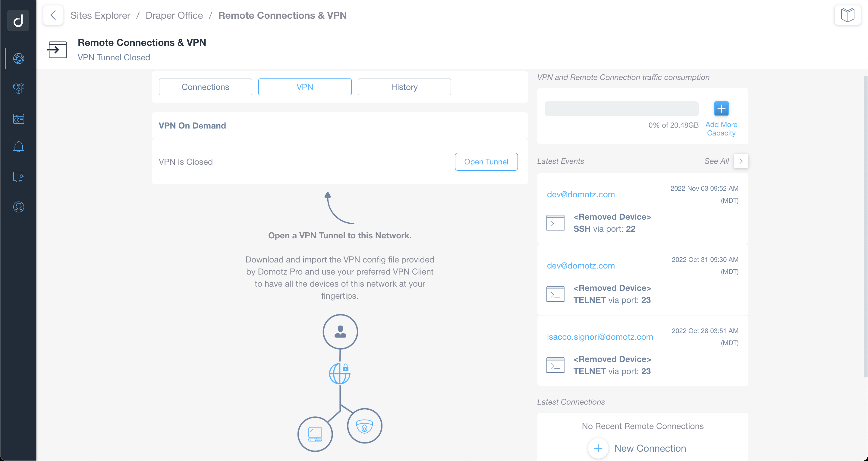Click 'Open a VPN Tunnel to this Network.' text

pyautogui.click(x=340, y=235)
